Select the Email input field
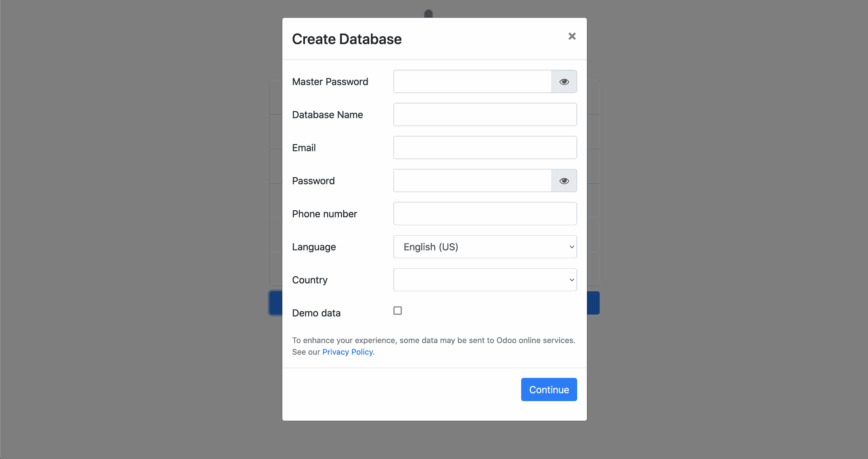868x459 pixels. coord(485,148)
